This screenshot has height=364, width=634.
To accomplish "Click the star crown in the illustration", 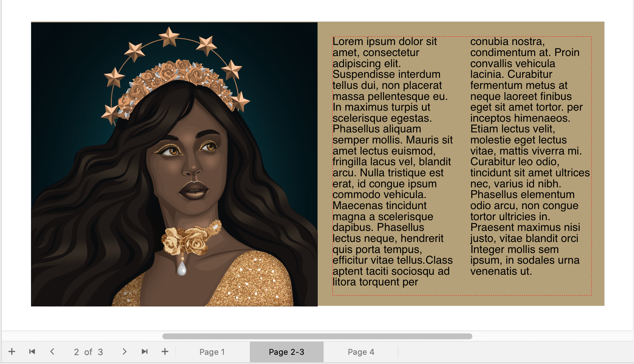I will 170,37.
